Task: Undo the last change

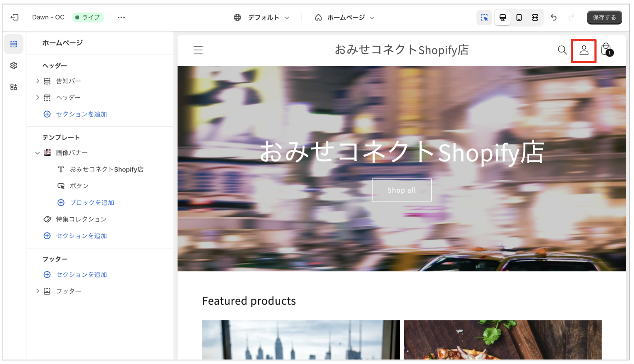Action: point(554,17)
